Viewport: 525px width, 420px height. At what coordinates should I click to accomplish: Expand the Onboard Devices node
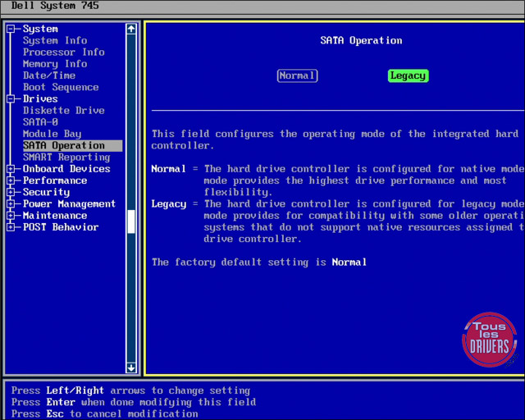(11, 169)
